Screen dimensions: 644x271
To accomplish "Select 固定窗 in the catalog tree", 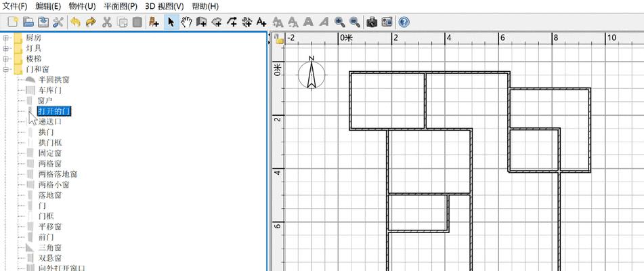I will [x=50, y=153].
